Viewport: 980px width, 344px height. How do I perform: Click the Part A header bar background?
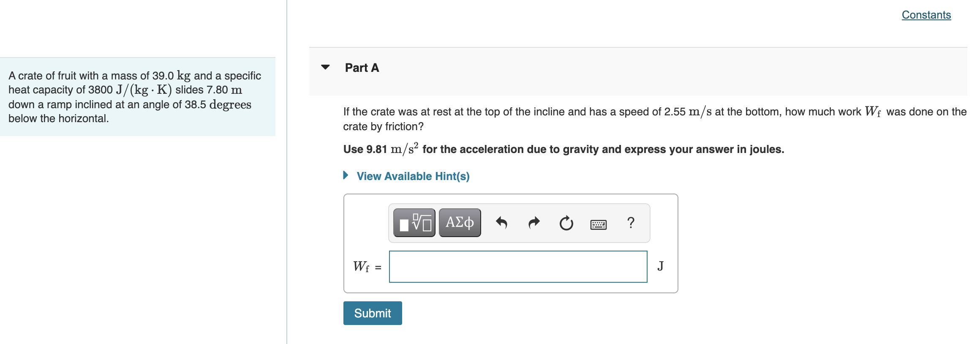click(x=638, y=71)
